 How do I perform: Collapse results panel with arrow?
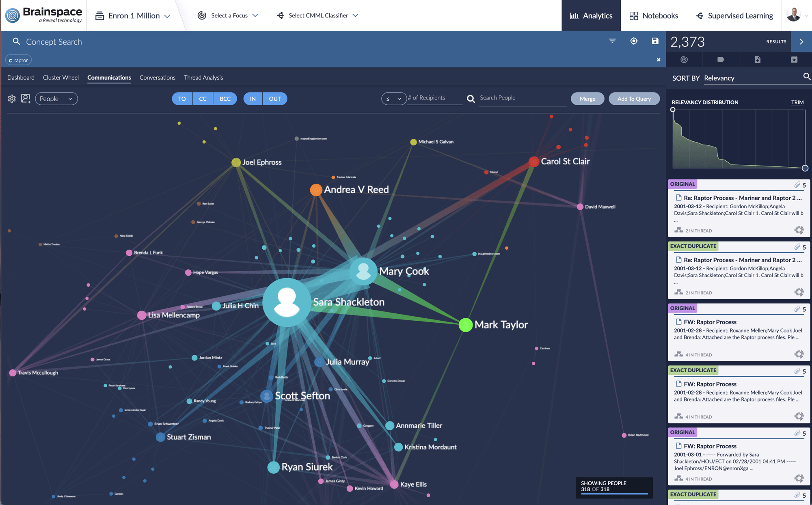801,41
